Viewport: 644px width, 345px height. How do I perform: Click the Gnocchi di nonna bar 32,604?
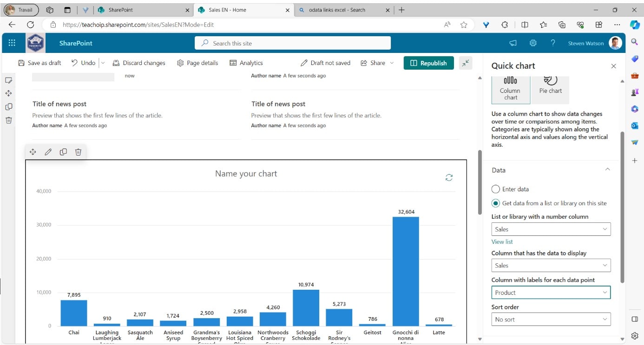click(x=406, y=271)
